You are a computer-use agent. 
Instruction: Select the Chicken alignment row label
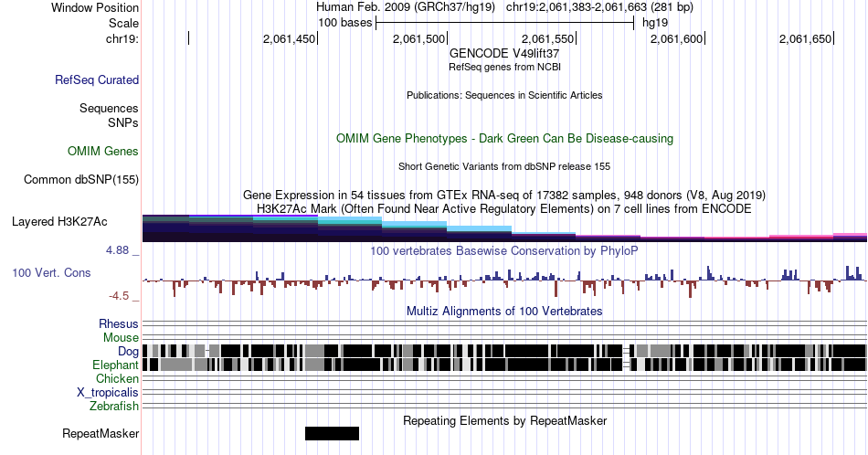click(x=117, y=378)
